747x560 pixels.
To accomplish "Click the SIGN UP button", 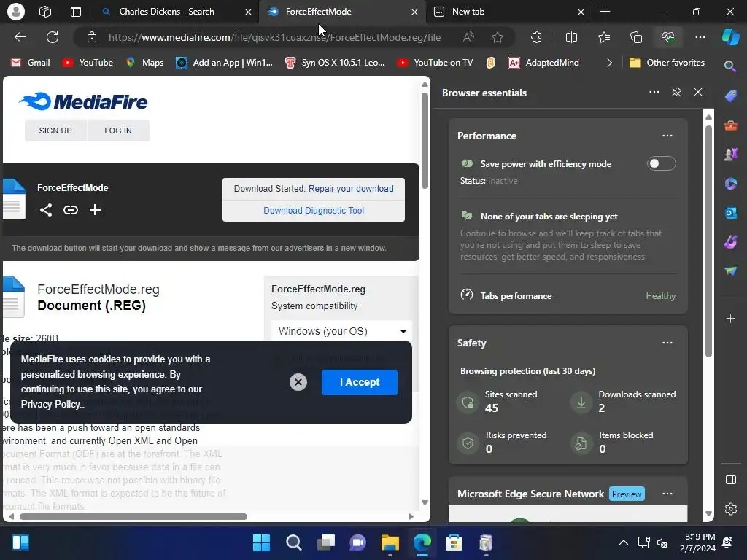I will pyautogui.click(x=55, y=131).
